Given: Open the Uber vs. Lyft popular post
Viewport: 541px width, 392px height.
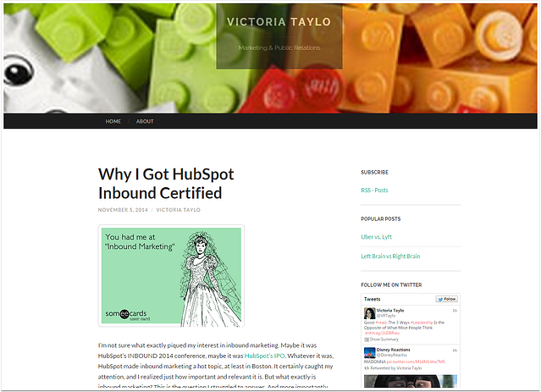Looking at the screenshot, I should coord(376,237).
